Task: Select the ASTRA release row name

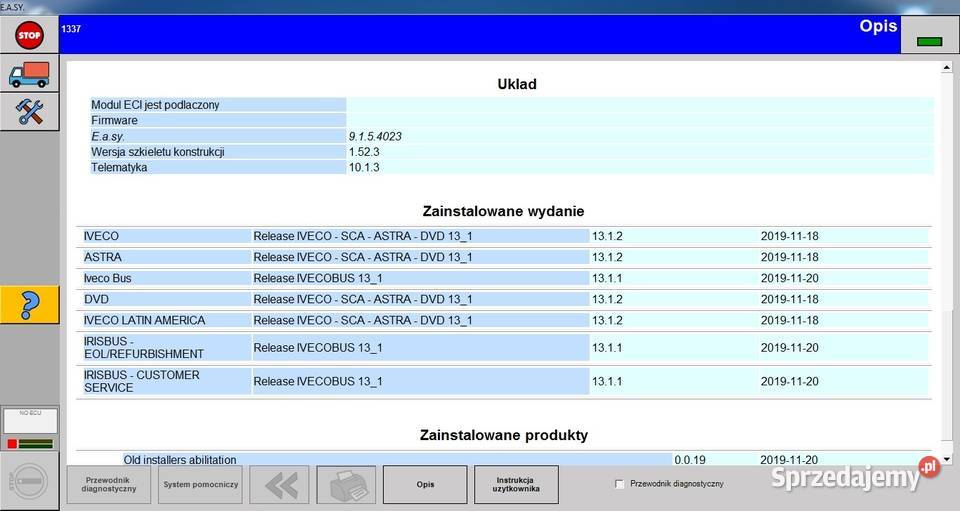Action: point(103,257)
